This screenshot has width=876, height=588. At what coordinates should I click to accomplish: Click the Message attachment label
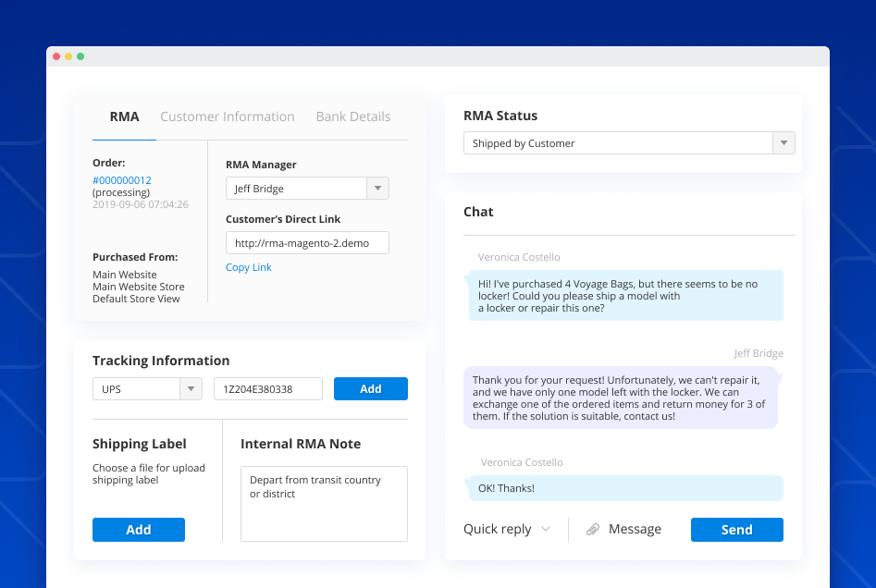click(x=634, y=529)
